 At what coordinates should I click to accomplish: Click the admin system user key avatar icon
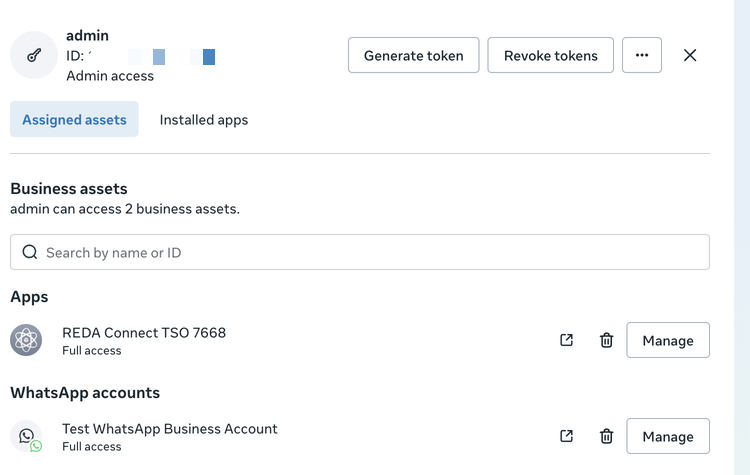pyautogui.click(x=34, y=55)
